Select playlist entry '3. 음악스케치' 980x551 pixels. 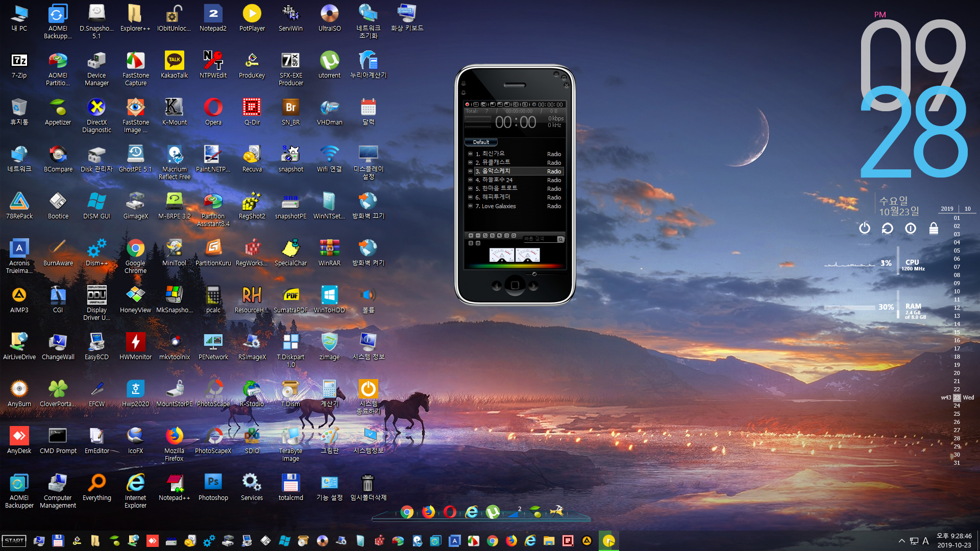515,171
